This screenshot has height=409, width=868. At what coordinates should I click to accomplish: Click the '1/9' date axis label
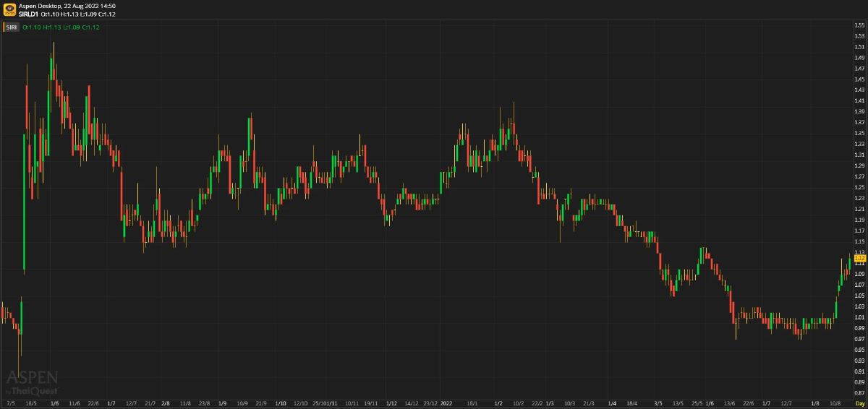tap(222, 402)
